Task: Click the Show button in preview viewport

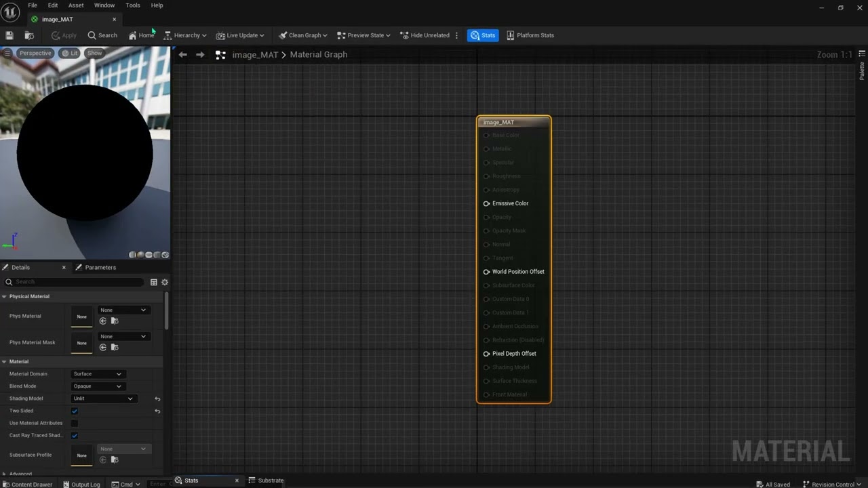Action: pyautogui.click(x=95, y=53)
